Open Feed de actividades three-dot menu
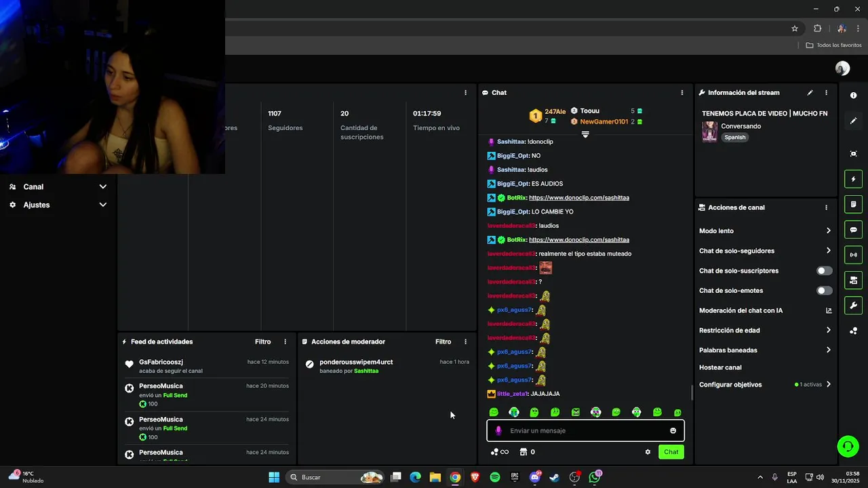Viewport: 868px width, 488px height. (x=285, y=342)
